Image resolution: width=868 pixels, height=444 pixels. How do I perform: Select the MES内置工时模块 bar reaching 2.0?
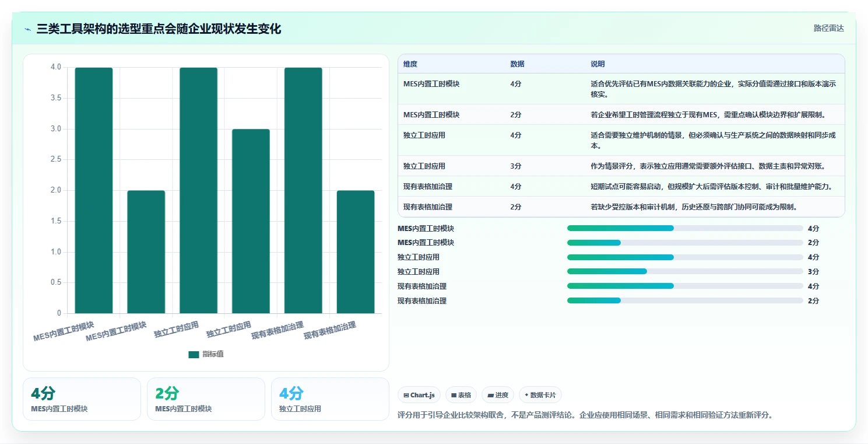tap(146, 252)
